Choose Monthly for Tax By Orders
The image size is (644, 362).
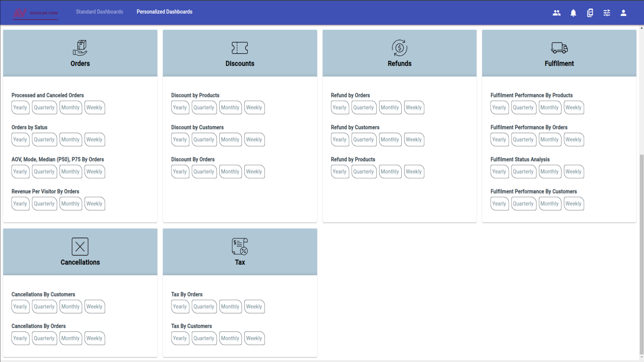click(230, 306)
